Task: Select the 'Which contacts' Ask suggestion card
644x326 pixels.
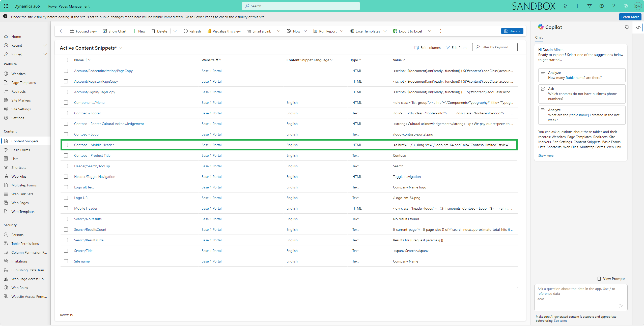Action: [582, 94]
